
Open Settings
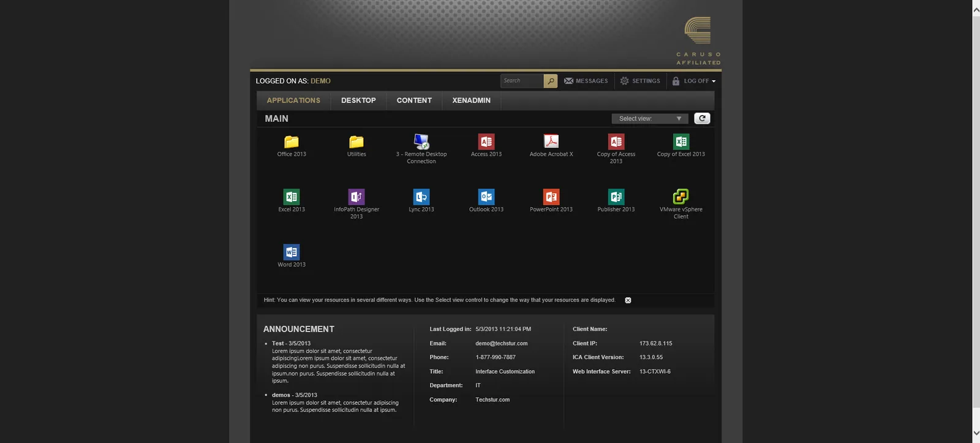pos(640,81)
